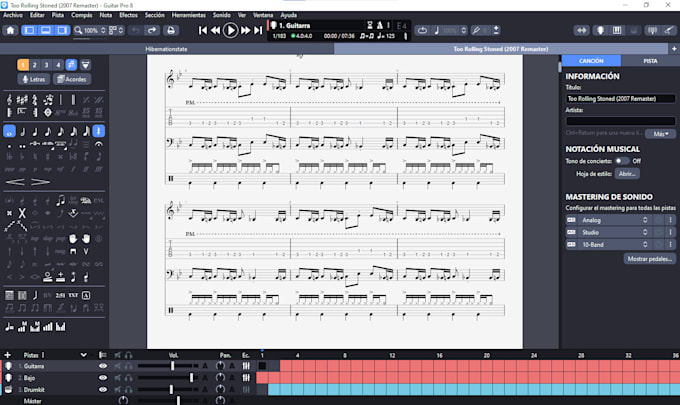Adjust the Guitarra pan knob
This screenshot has width=680, height=405.
point(220,366)
